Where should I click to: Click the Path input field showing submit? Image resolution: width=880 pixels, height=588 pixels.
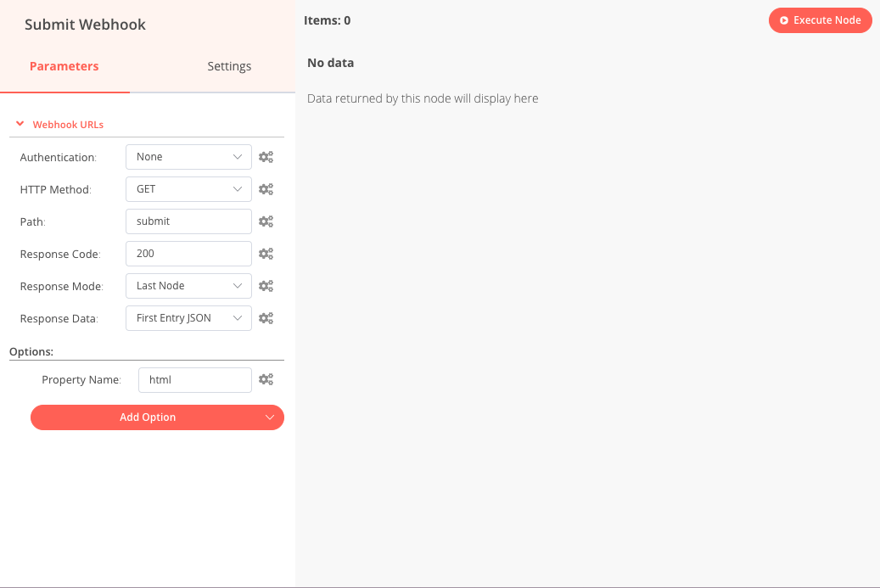[x=188, y=221]
